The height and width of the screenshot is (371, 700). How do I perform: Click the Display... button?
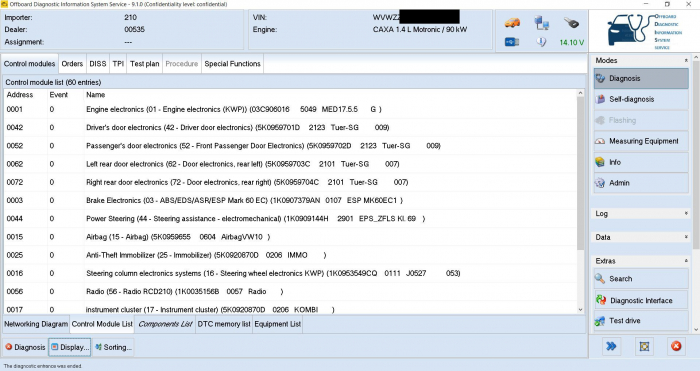[70, 347]
